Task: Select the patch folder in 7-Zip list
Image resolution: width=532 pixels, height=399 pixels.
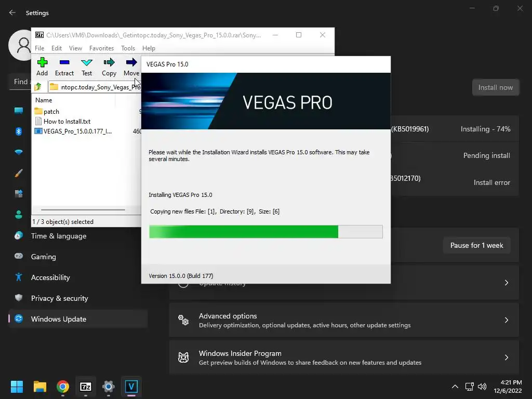Action: click(47, 111)
